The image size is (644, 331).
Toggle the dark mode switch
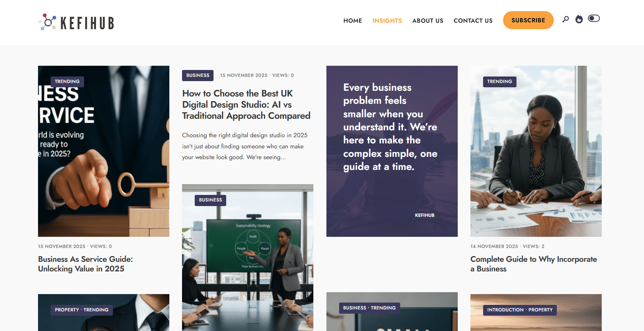[x=594, y=18]
